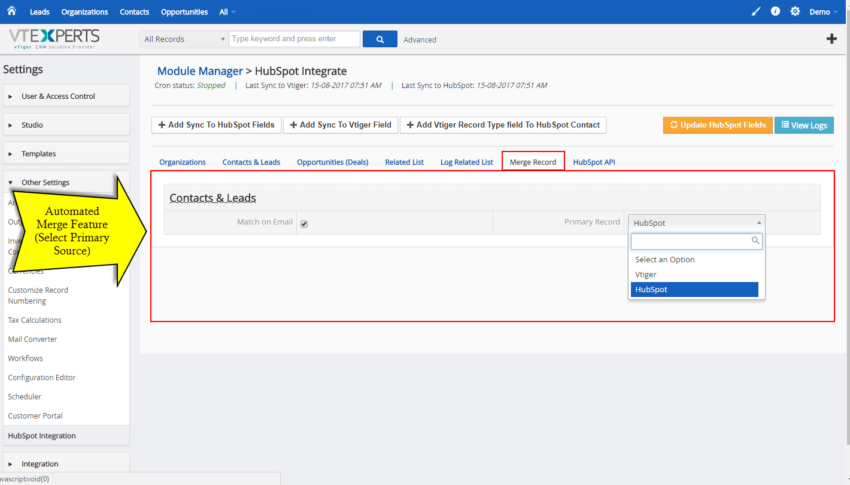The image size is (850, 485).
Task: Expand the Integration section
Action: pos(66,464)
